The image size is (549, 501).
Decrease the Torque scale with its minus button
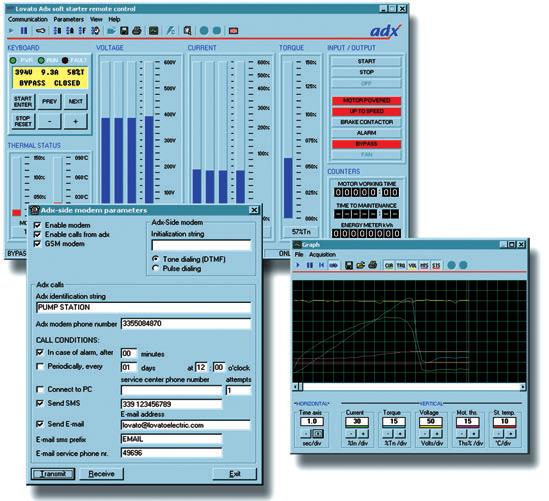[x=388, y=434]
